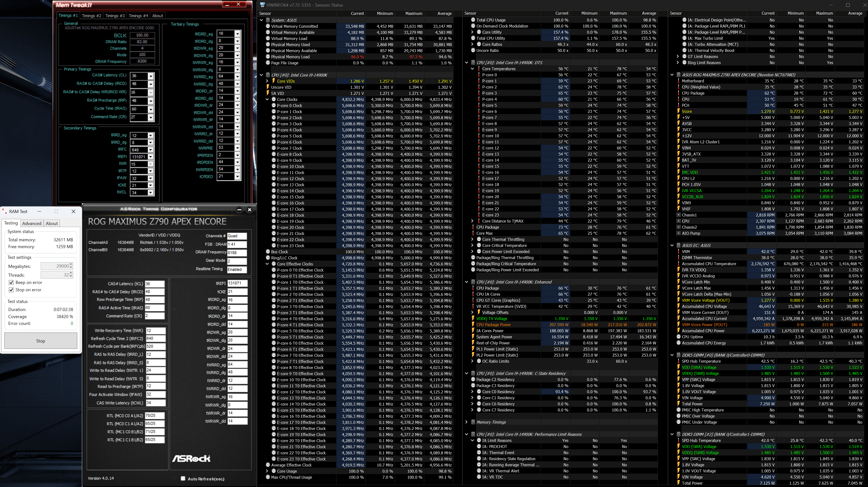This screenshot has width=868, height=487.
Task: Switch to Timings #2 tab in Mem TweakIt
Action: (91, 16)
